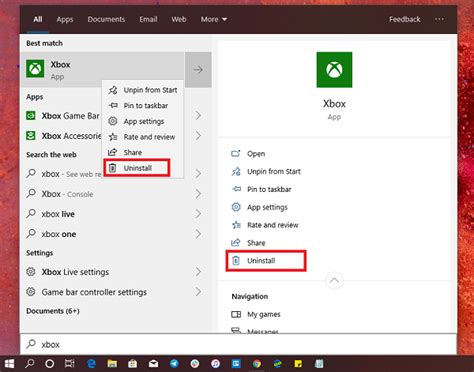
Task: Switch to the Apps tab
Action: click(65, 19)
